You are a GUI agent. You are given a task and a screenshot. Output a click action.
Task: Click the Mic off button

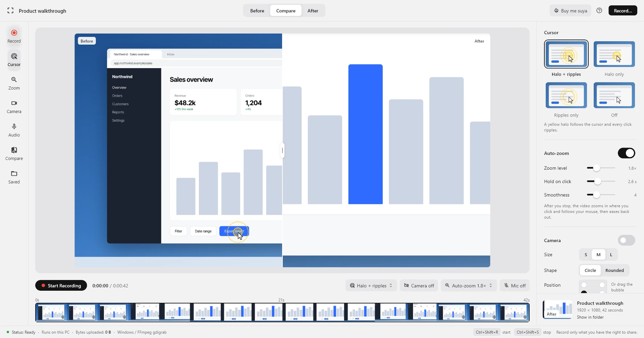[515, 286]
